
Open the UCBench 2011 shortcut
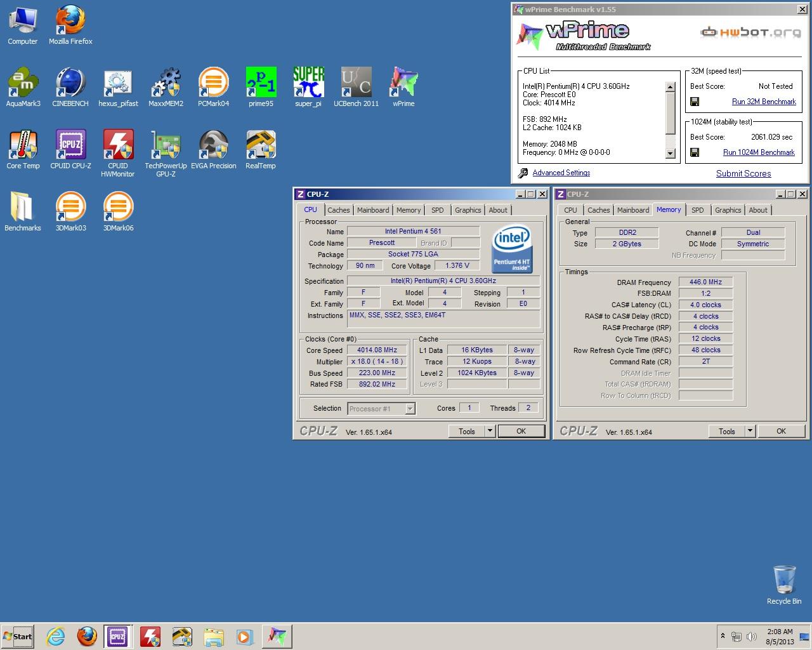coord(356,88)
